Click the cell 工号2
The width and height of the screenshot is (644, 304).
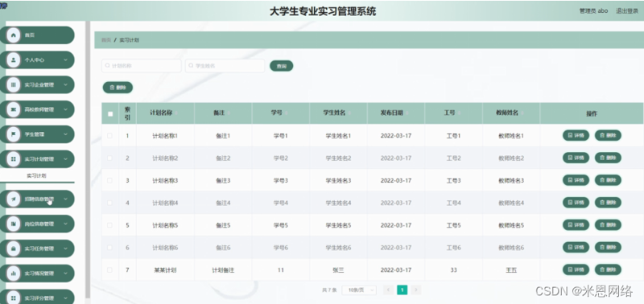click(453, 158)
